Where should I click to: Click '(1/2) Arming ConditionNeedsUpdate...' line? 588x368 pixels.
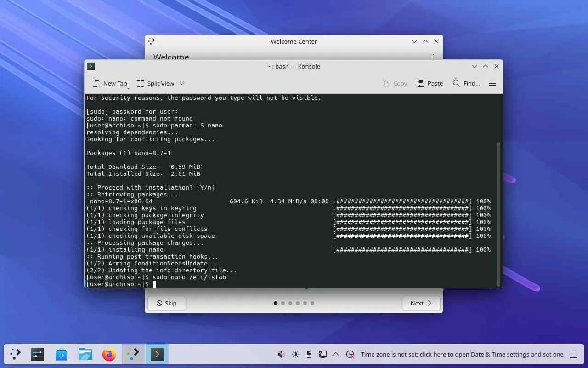pyautogui.click(x=153, y=263)
